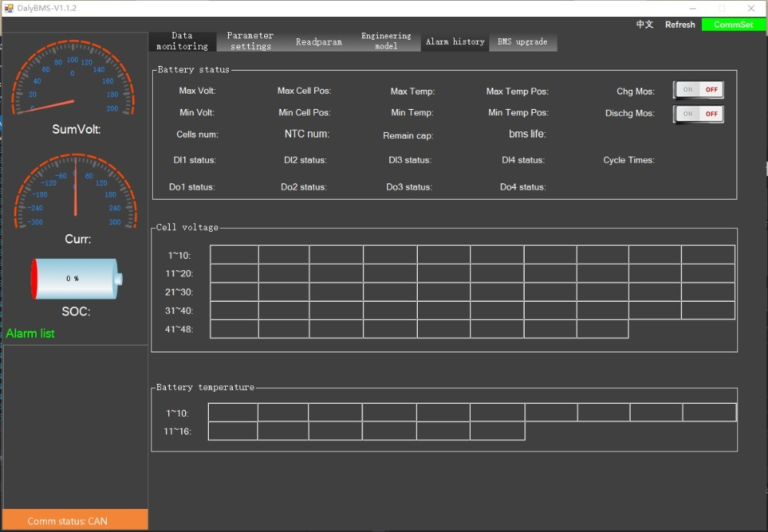Click the DalyBMS app icon in title bar

9,8
